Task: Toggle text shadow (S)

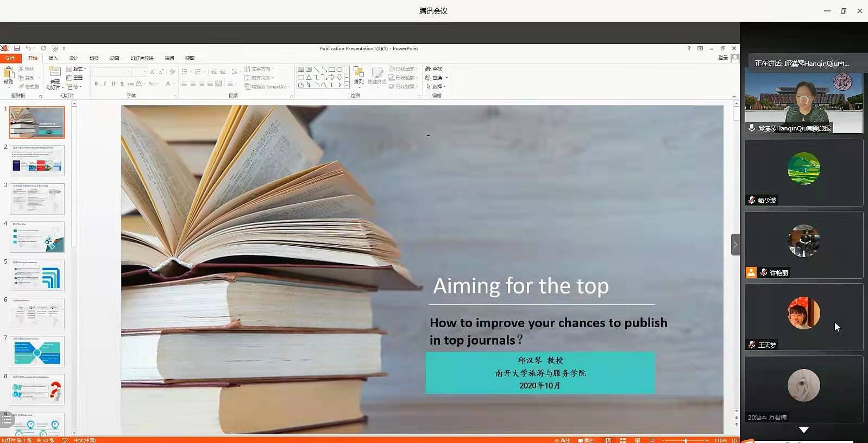Action: pyautogui.click(x=122, y=84)
